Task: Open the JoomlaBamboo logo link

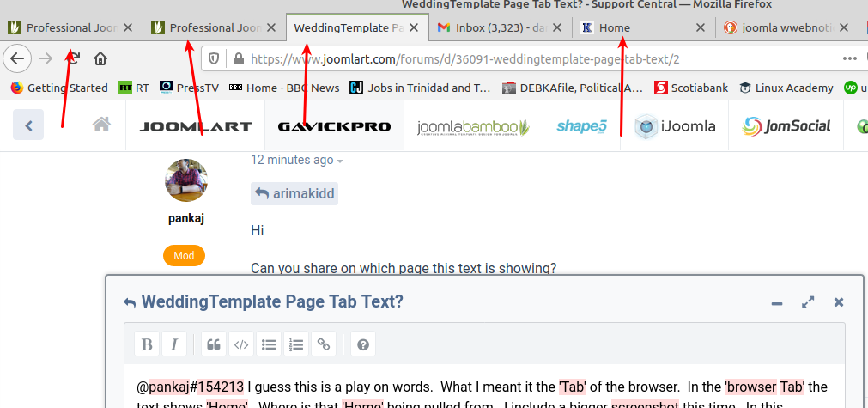Action: click(x=473, y=127)
